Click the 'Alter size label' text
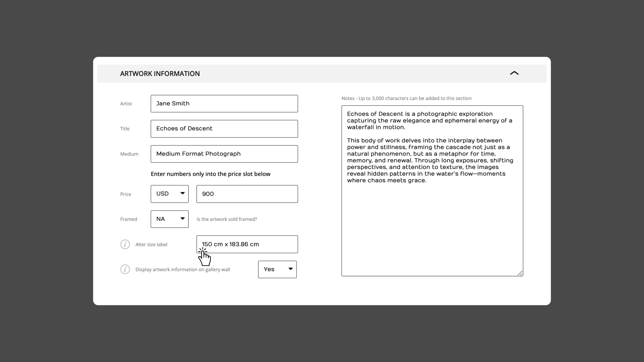644x362 pixels. tap(151, 245)
